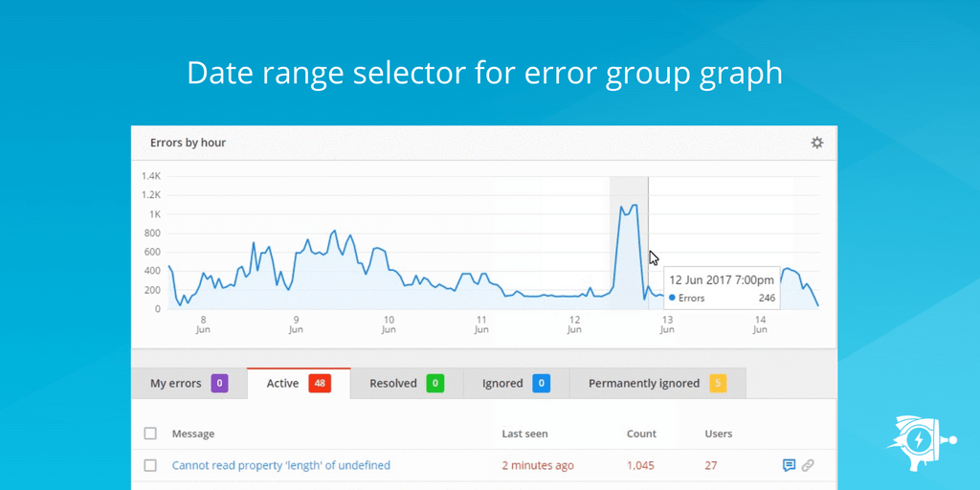Screen dimensions: 980x490
Task: Click the '8 Jun' axis label
Action: coord(203,323)
